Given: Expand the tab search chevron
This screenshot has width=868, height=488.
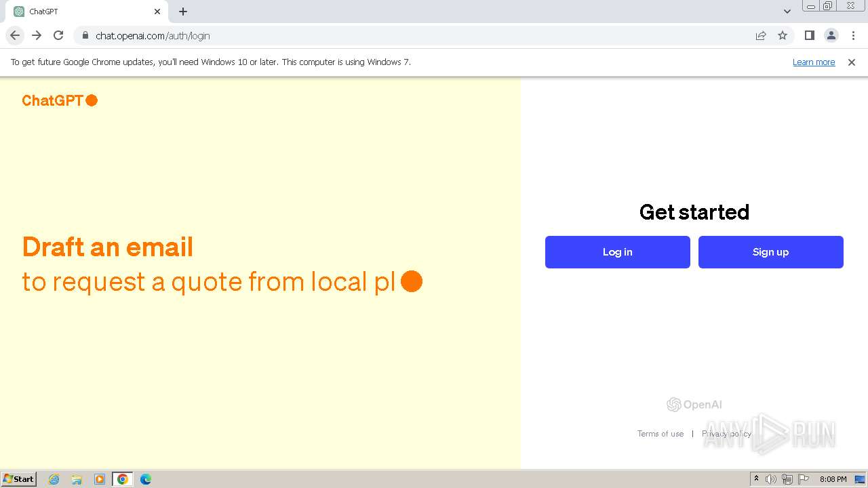Looking at the screenshot, I should (x=787, y=12).
